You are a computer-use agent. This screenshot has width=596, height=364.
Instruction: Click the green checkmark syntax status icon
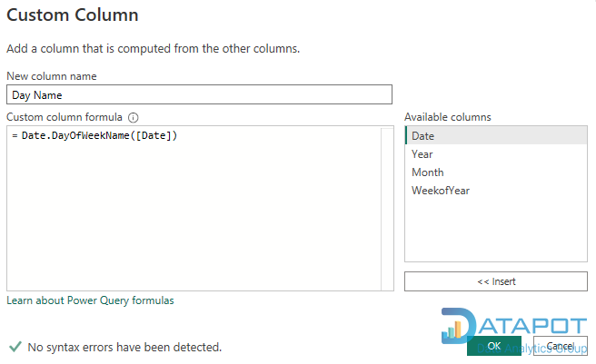(x=15, y=346)
